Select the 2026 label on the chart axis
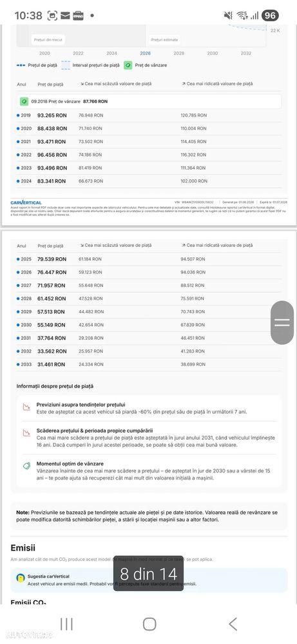Viewport: 297px width, 644px height. coord(145,54)
